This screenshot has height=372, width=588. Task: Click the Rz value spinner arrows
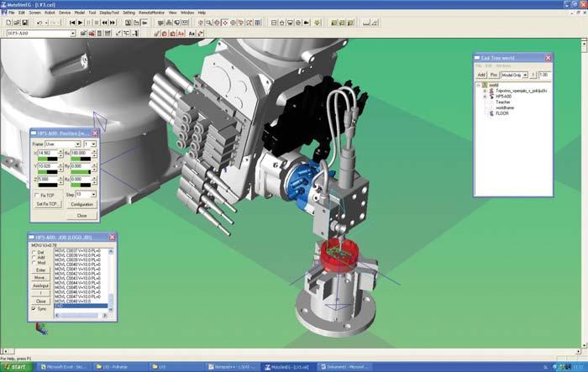click(94, 179)
